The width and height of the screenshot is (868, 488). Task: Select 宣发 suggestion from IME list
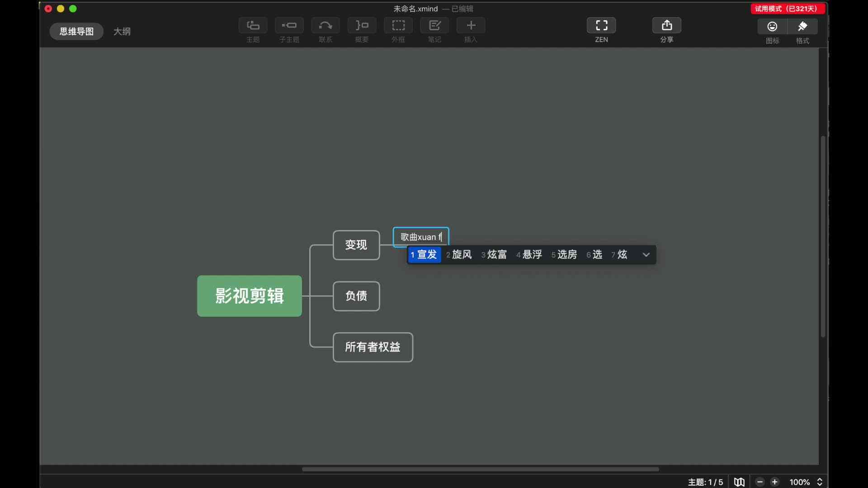coord(427,254)
